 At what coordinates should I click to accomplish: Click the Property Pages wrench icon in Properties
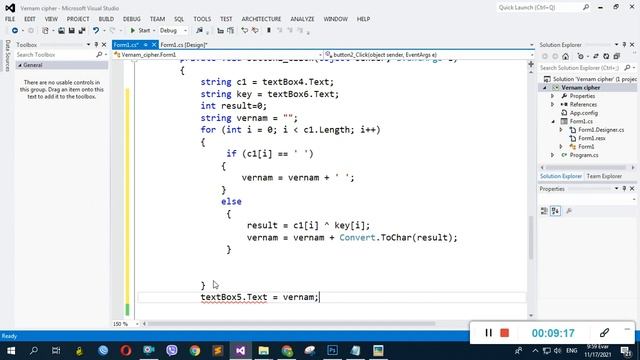pos(569,211)
